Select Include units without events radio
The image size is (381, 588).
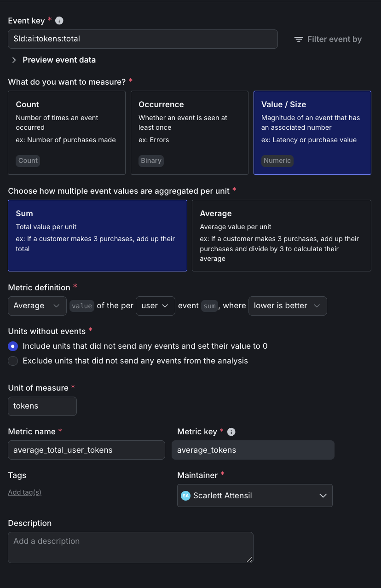coord(13,346)
